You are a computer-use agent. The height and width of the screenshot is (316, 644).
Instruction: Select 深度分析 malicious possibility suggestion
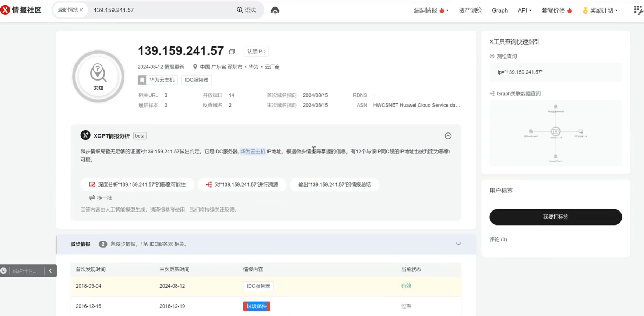(x=137, y=185)
